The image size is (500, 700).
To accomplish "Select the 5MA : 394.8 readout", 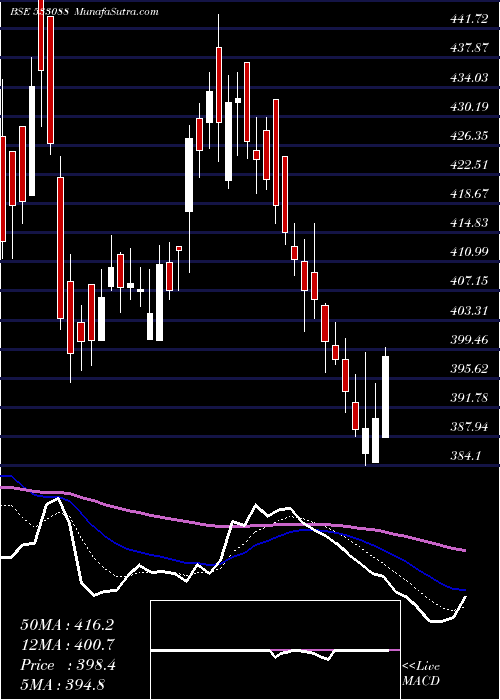I will click(x=62, y=684).
